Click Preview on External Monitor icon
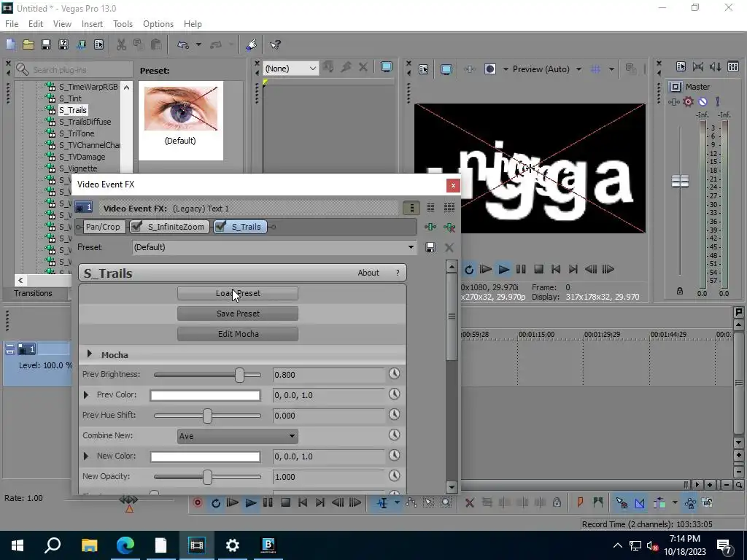The width and height of the screenshot is (747, 560). click(446, 69)
